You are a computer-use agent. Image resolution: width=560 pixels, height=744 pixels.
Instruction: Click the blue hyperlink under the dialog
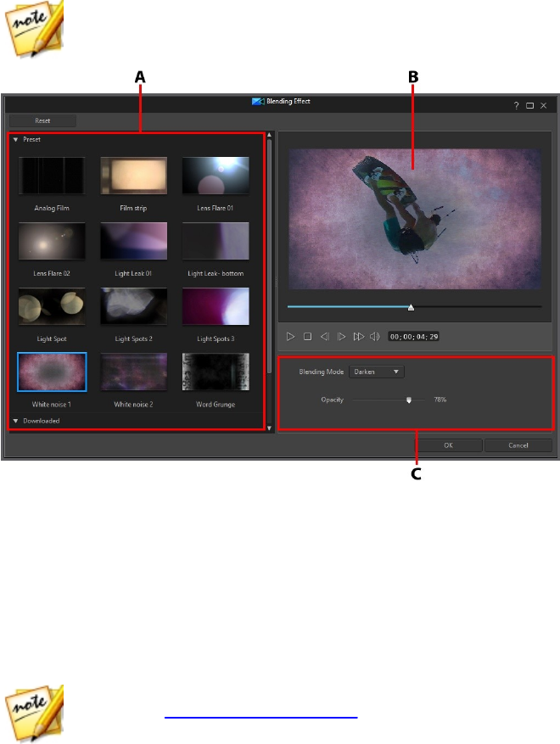[x=261, y=718]
